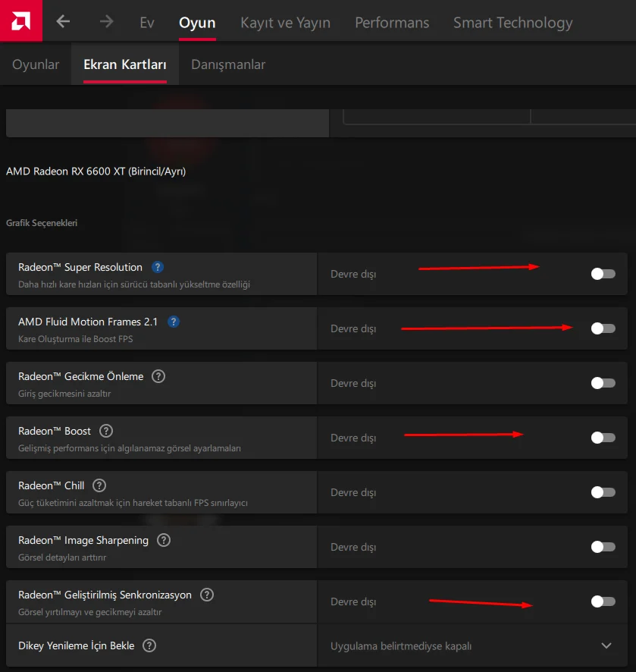The image size is (636, 672).
Task: Click the AMD logo icon
Action: pos(20,21)
